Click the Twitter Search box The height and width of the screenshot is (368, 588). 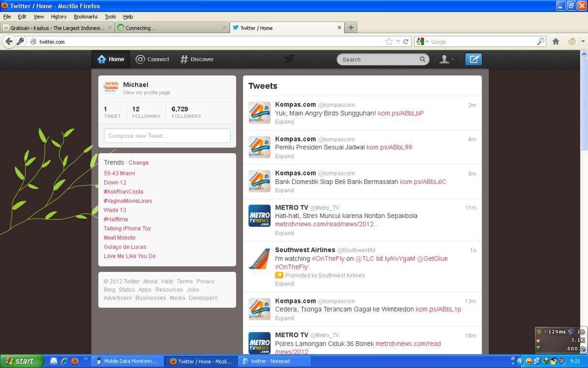(x=383, y=59)
